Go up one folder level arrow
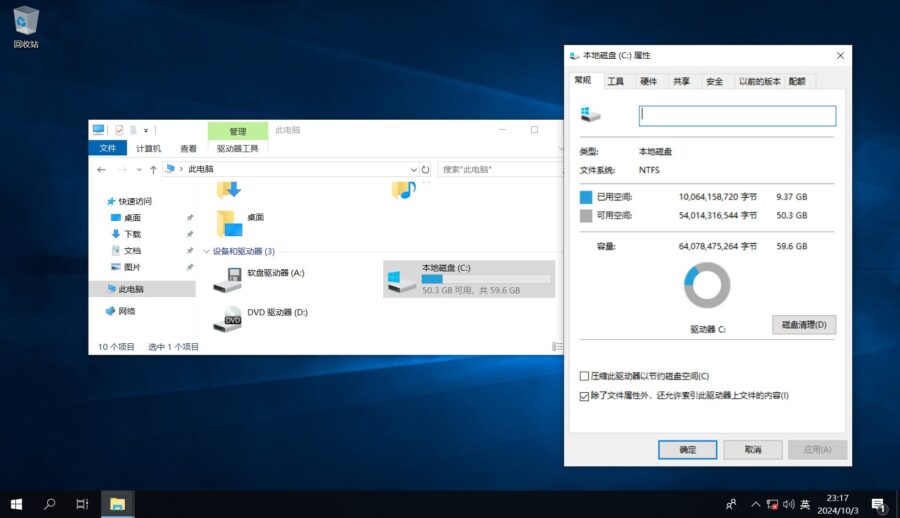The image size is (900, 518). 153,169
